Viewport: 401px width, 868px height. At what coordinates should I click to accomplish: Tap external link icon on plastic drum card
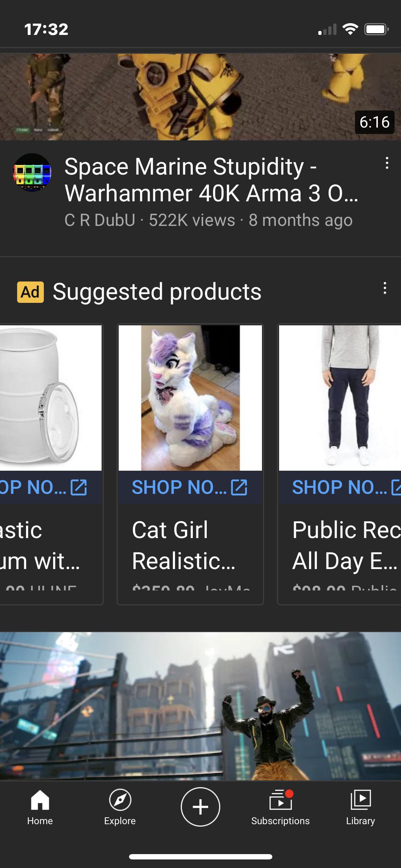pos(78,487)
